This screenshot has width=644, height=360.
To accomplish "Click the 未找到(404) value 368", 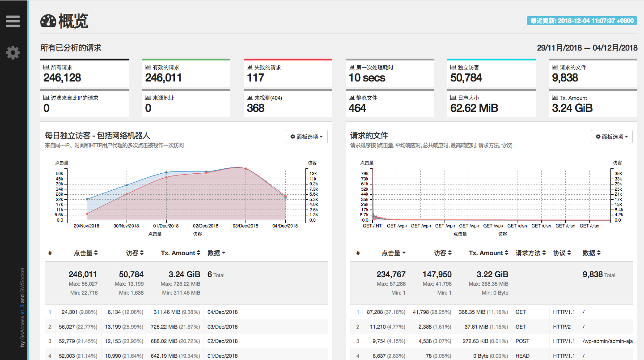I will pyautogui.click(x=256, y=108).
